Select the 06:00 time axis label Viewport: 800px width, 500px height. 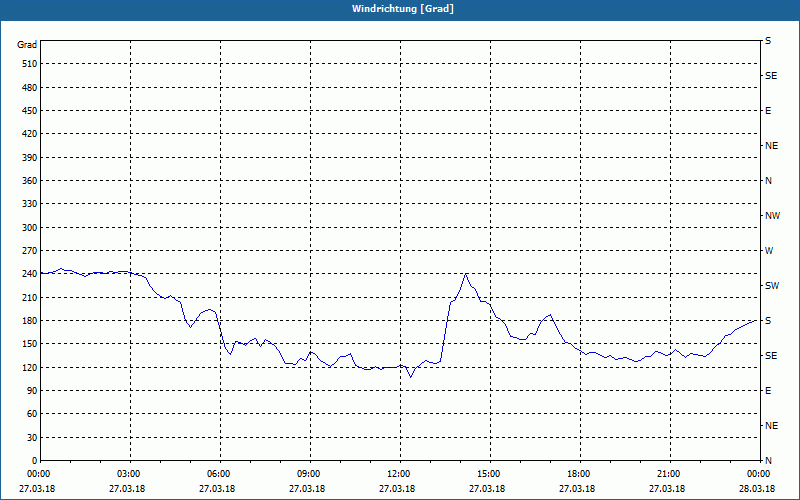218,474
